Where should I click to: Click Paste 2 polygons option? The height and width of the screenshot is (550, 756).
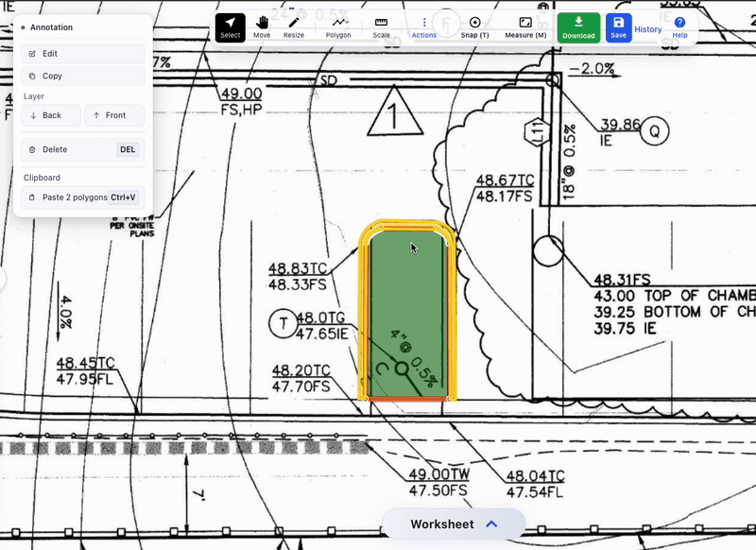[x=83, y=198]
